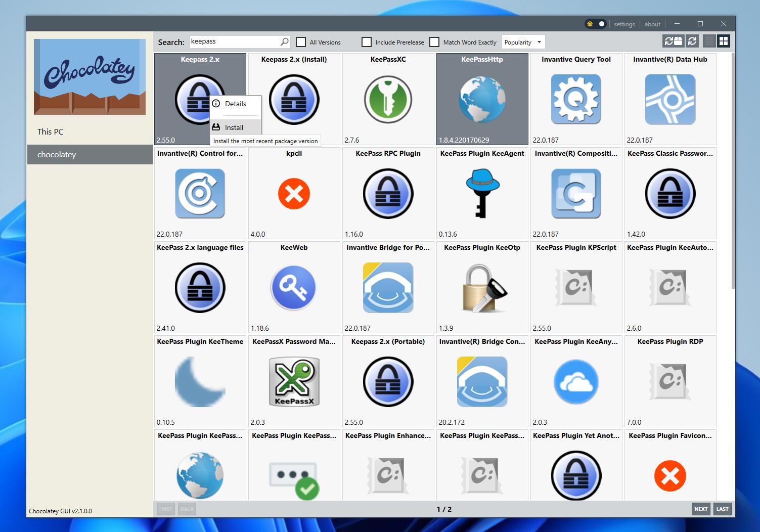Click the package list vertical scrollbar
Image resolution: width=760 pixels, height=532 pixels.
(733, 172)
